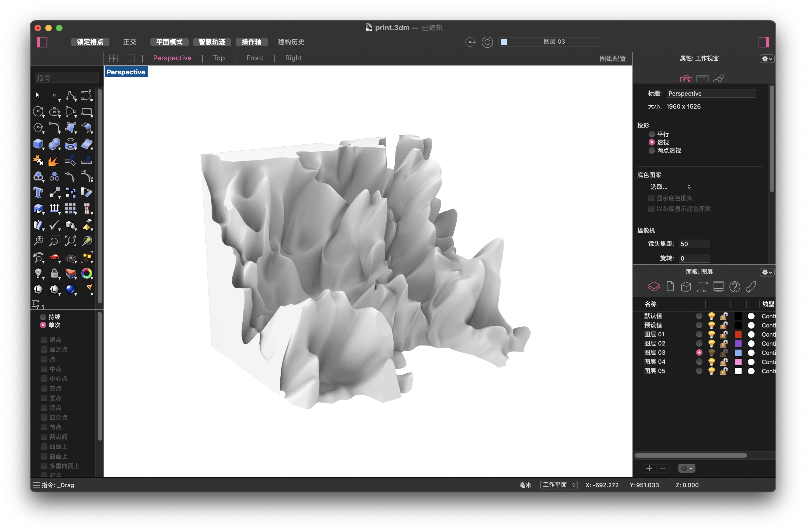This screenshot has height=532, width=806.
Task: Open the command history menu icon
Action: pyautogui.click(x=36, y=485)
